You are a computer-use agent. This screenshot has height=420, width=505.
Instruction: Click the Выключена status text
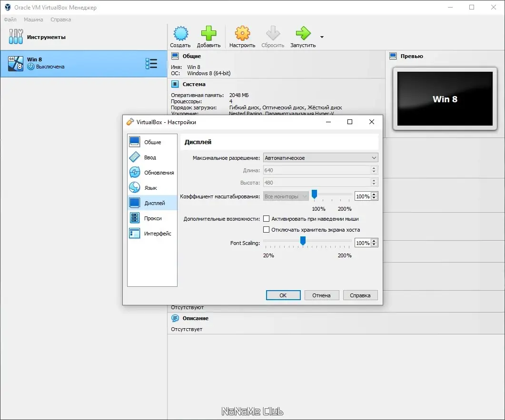tap(50, 67)
